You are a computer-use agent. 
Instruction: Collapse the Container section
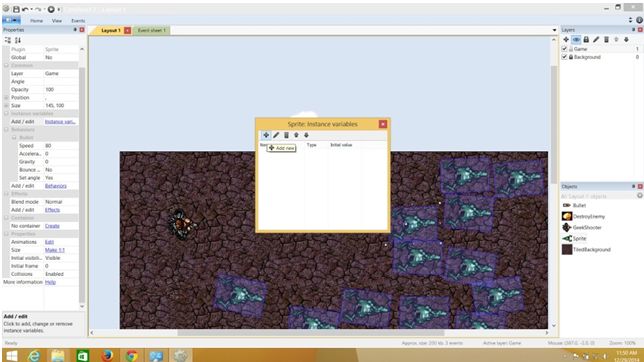6,218
